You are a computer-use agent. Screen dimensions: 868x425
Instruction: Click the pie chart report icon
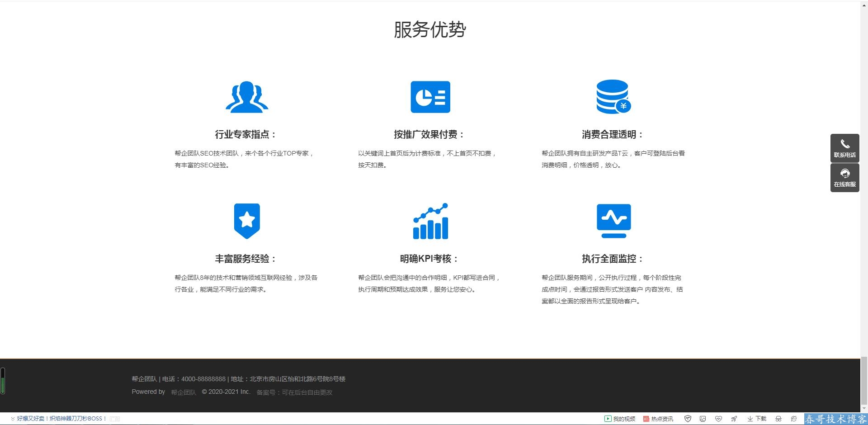point(430,97)
